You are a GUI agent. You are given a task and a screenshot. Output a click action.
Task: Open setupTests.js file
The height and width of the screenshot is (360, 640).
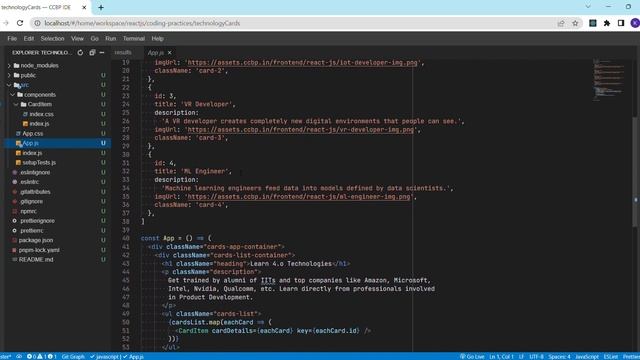coord(39,162)
